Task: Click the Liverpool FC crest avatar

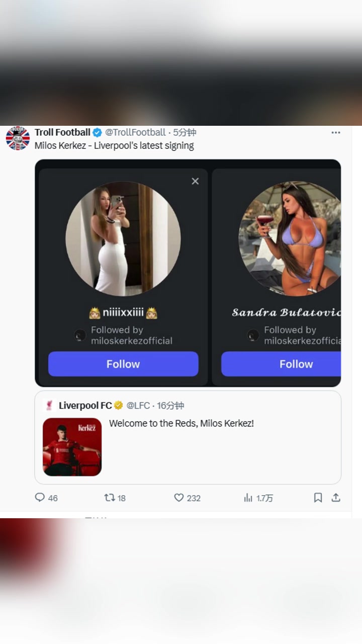Action: [49, 406]
